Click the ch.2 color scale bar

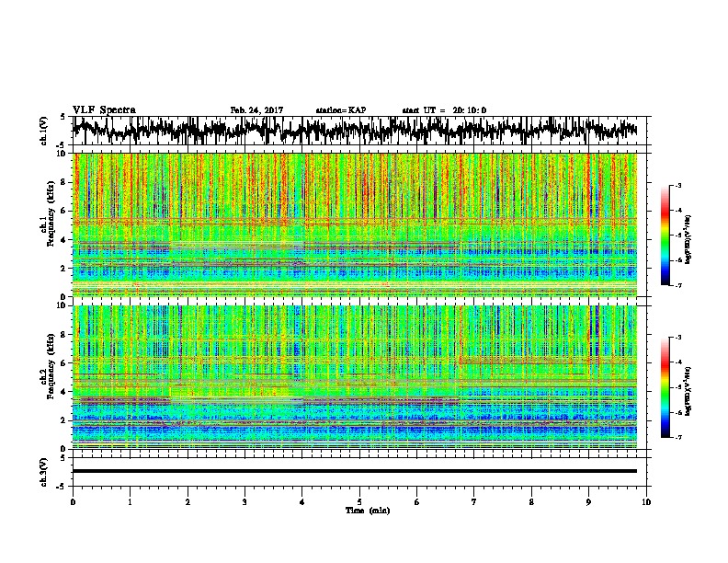(x=665, y=387)
